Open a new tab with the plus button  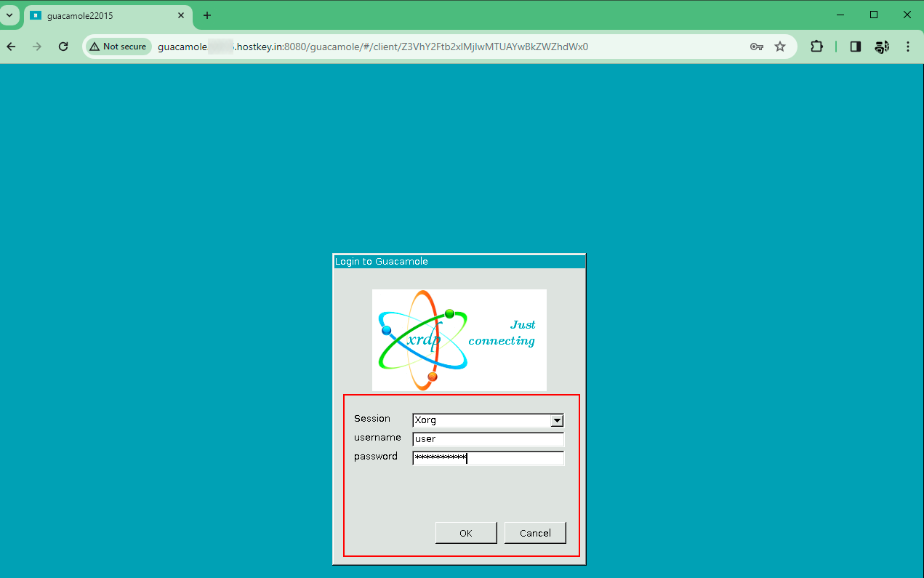(x=207, y=15)
